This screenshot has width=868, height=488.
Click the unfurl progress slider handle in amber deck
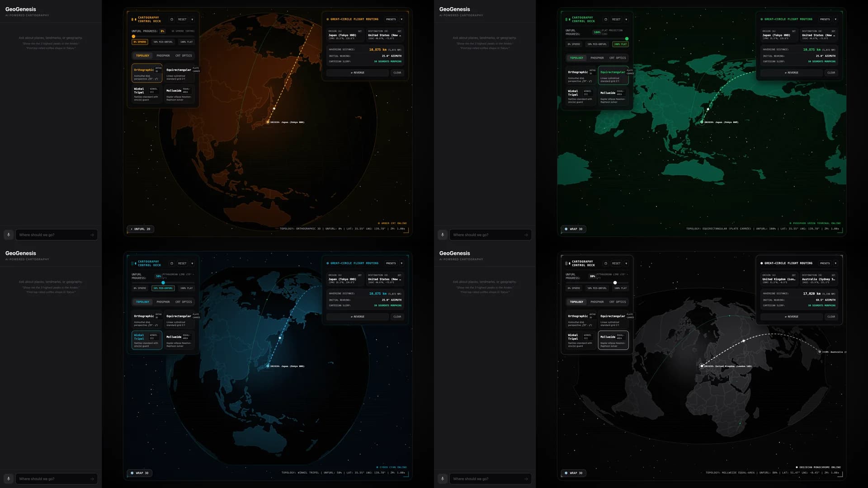pyautogui.click(x=133, y=37)
